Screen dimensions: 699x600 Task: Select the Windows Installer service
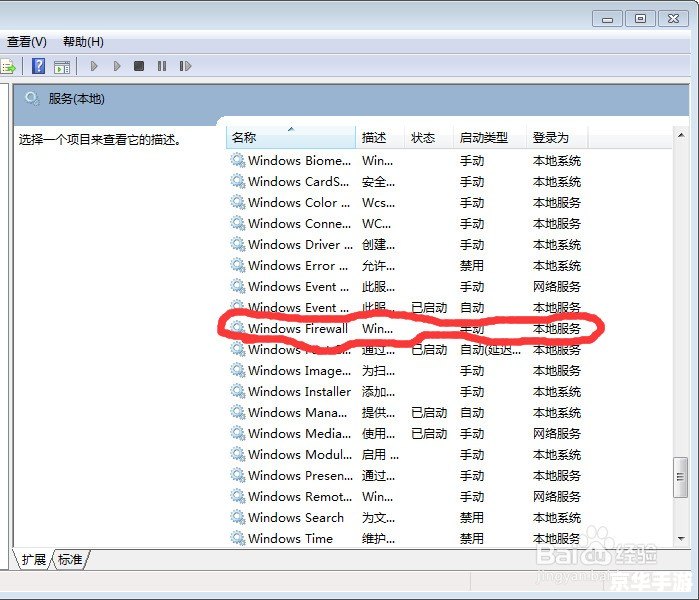[x=406, y=391]
